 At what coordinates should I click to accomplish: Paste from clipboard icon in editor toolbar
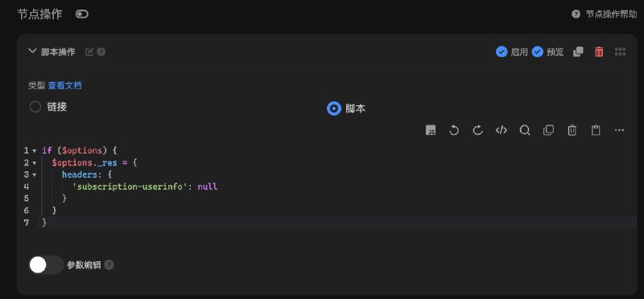pyautogui.click(x=596, y=130)
